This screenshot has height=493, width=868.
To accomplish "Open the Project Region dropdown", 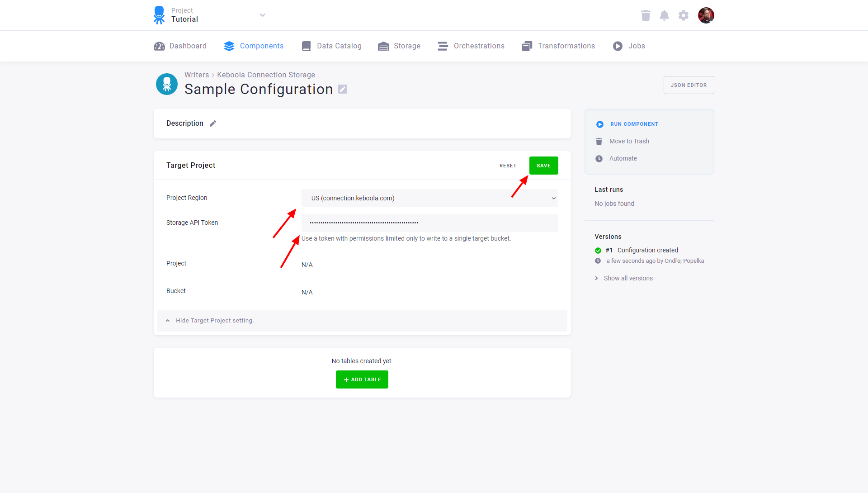I will (x=429, y=198).
